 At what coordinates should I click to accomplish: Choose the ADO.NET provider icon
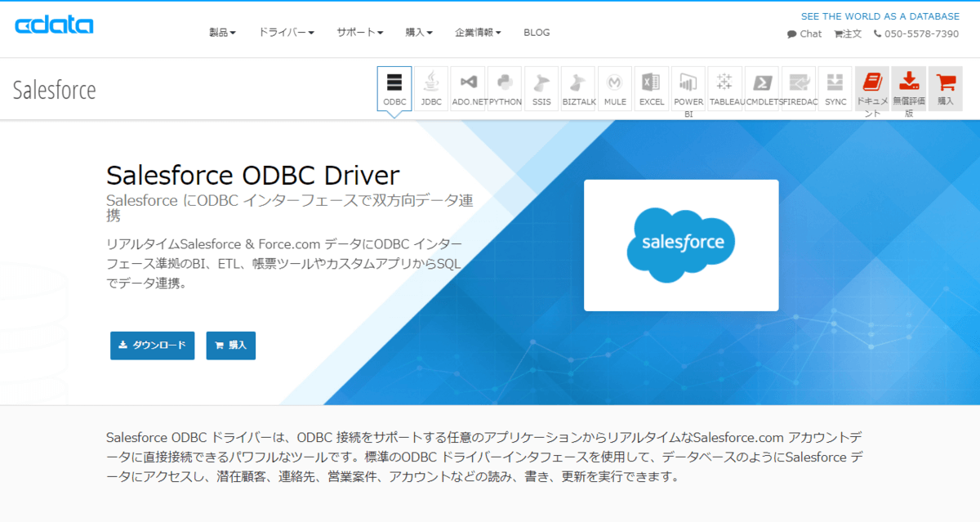click(x=468, y=89)
